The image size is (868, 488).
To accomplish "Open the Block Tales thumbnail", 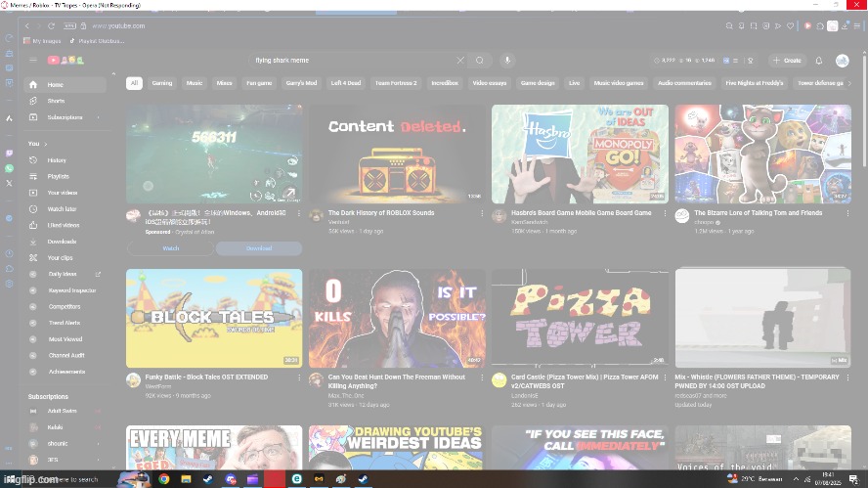I will pos(214,318).
